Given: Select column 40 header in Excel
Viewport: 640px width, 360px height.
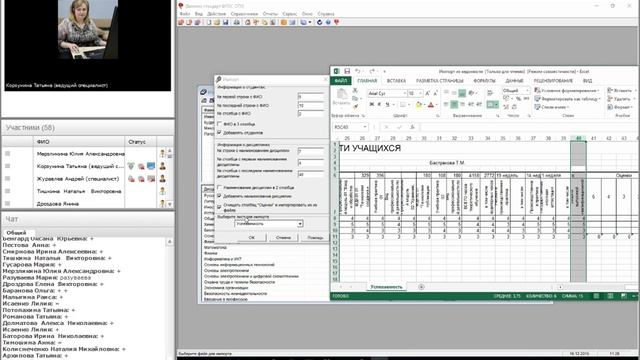Looking at the screenshot, I should pyautogui.click(x=578, y=138).
